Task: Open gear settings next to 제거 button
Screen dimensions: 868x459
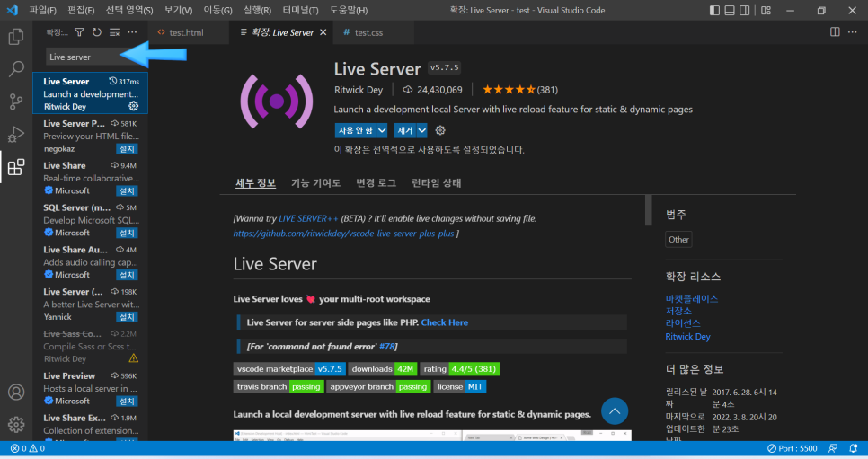Action: 440,130
